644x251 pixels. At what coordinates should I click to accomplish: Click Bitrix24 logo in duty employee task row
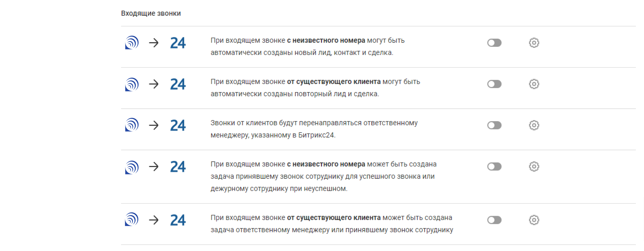(178, 166)
